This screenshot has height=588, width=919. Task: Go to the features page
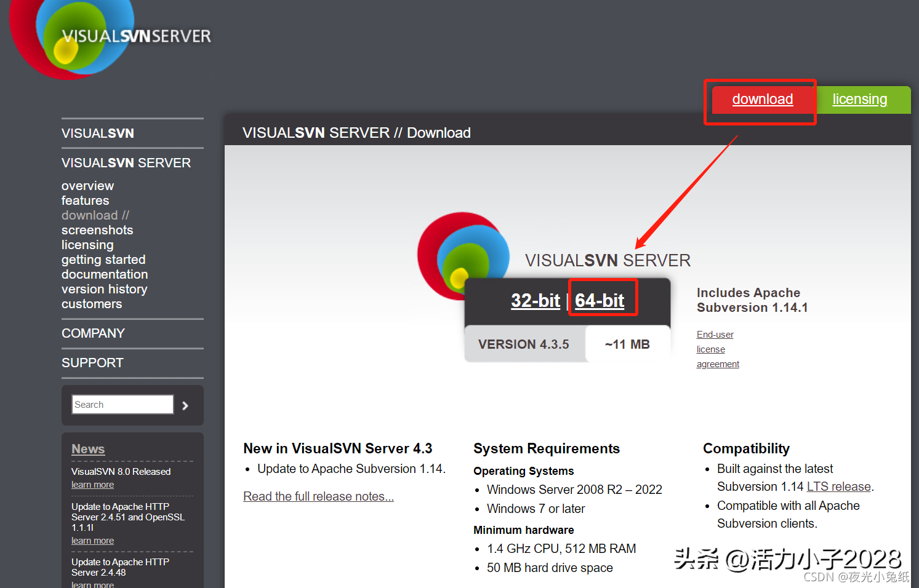coord(85,201)
